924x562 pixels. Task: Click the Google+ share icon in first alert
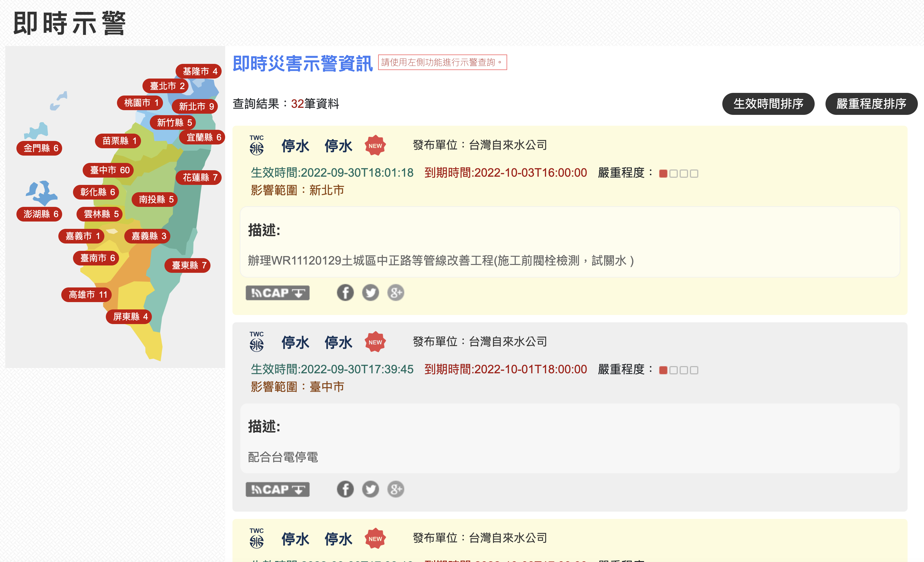point(396,292)
